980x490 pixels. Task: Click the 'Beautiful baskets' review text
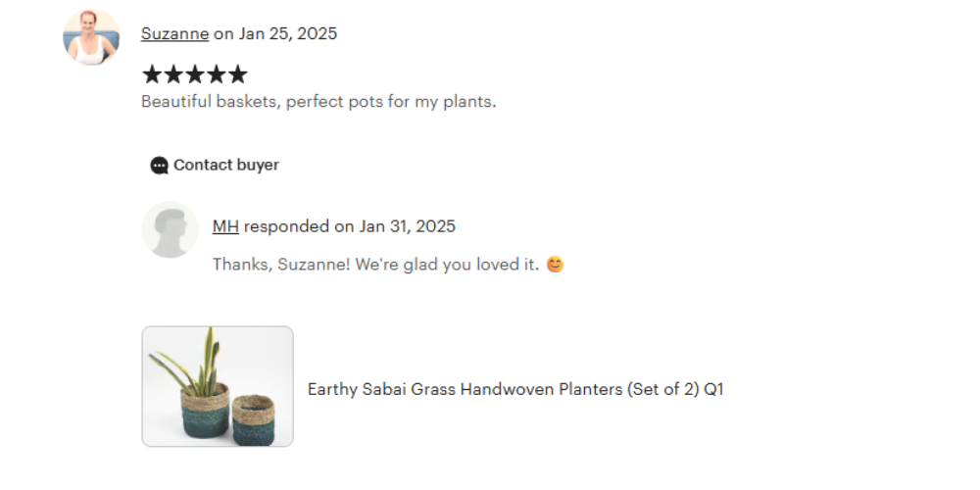[x=318, y=101]
